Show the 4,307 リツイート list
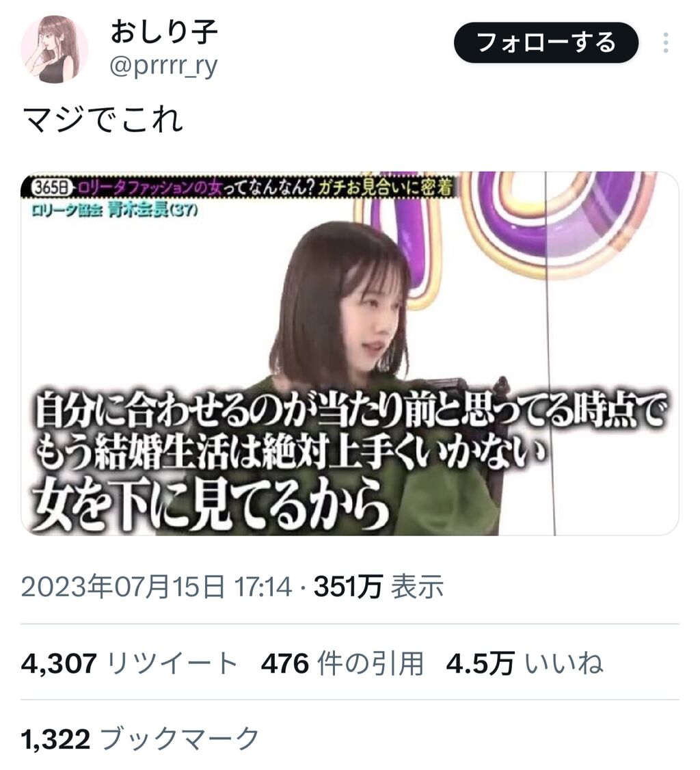This screenshot has height=770, width=700. point(130,663)
